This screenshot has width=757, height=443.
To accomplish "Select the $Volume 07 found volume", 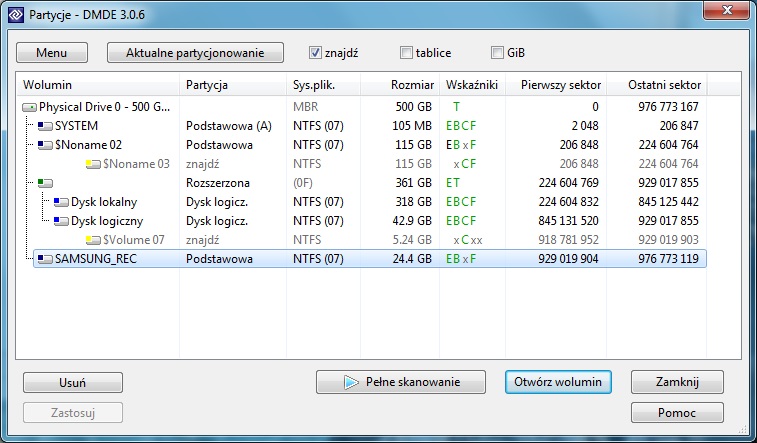I will (134, 240).
